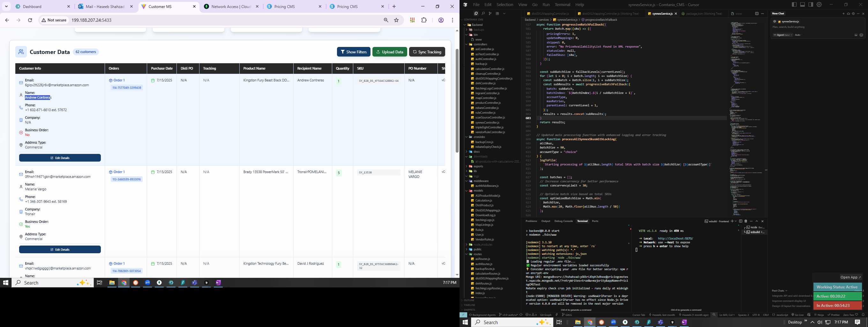Open Selection menu in Cursor
Screen dimensions: 868x327
click(x=505, y=5)
